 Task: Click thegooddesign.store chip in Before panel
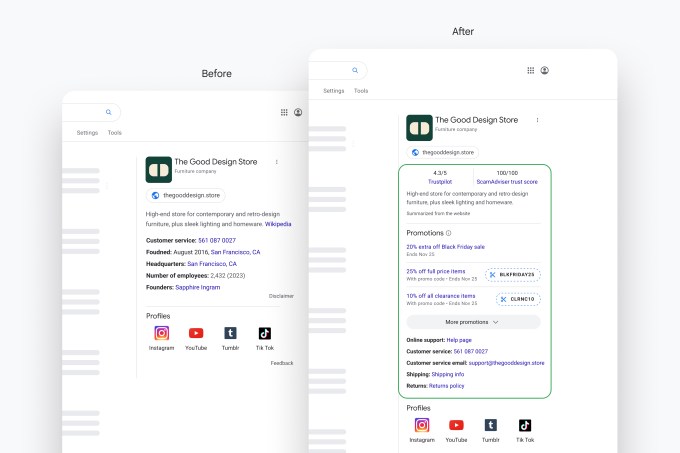click(x=186, y=196)
